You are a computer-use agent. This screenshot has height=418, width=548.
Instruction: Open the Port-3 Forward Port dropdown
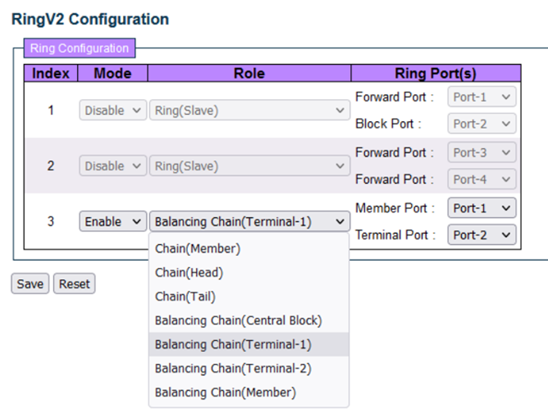[482, 152]
